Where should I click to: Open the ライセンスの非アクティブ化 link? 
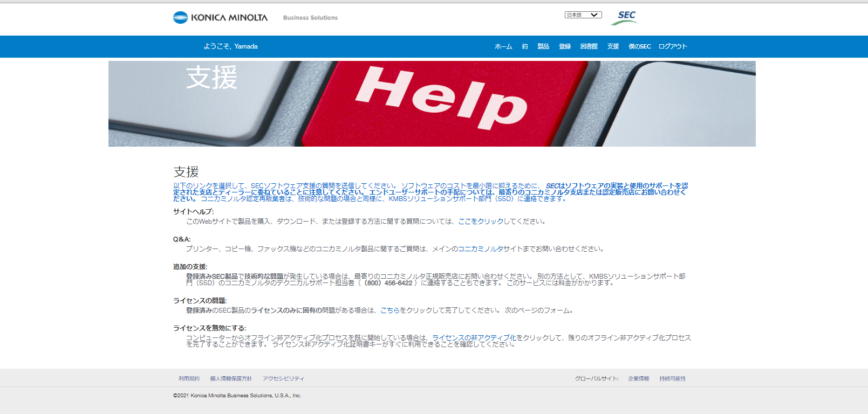coord(474,338)
